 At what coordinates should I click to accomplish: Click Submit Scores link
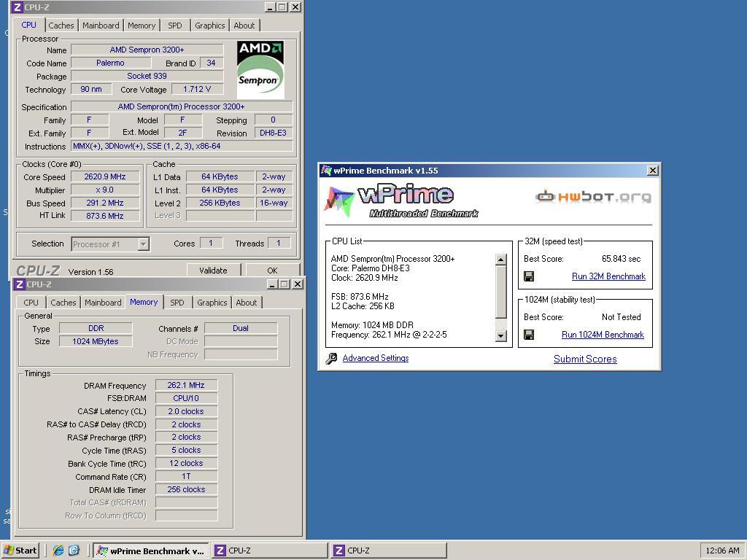[585, 359]
